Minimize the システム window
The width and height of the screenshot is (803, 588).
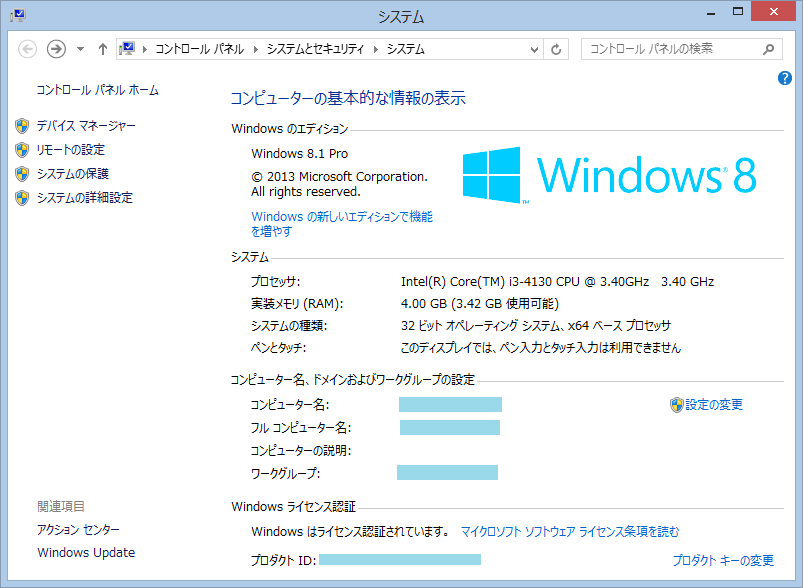pyautogui.click(x=711, y=13)
